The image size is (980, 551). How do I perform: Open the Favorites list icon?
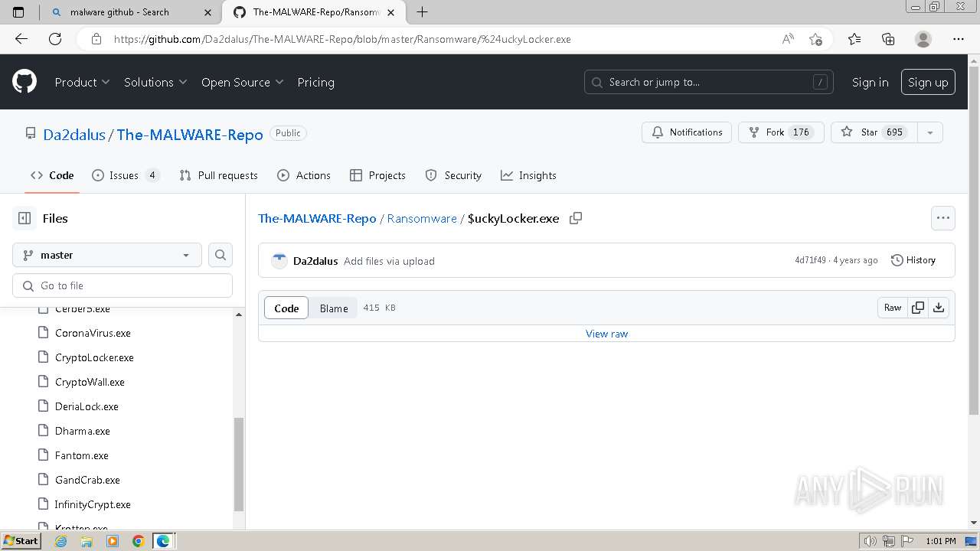pos(854,39)
